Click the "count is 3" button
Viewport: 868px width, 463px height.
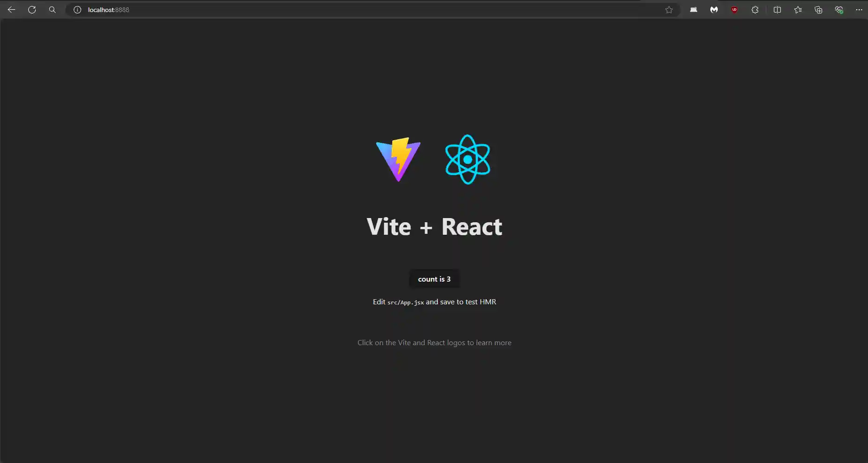(434, 279)
